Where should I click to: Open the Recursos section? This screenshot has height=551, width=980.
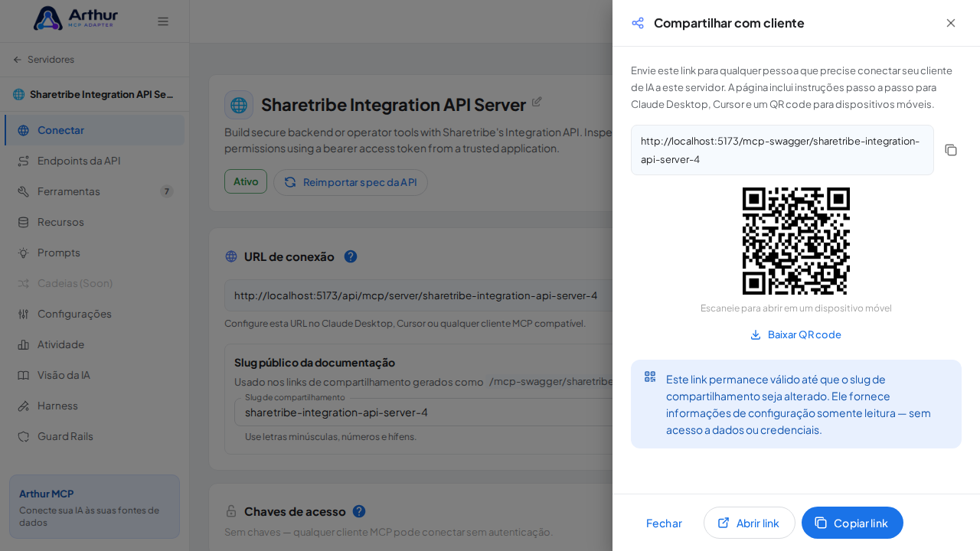tap(95, 222)
